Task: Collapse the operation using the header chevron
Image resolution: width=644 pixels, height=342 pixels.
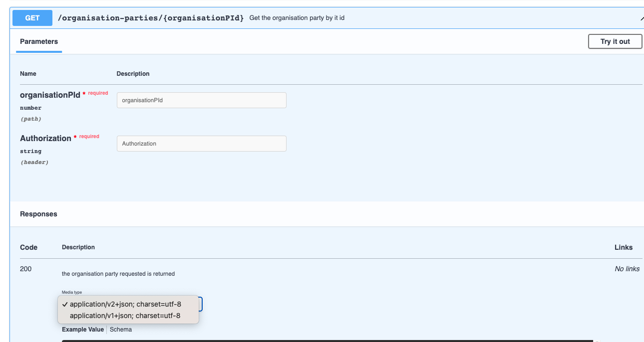Action: (642, 18)
